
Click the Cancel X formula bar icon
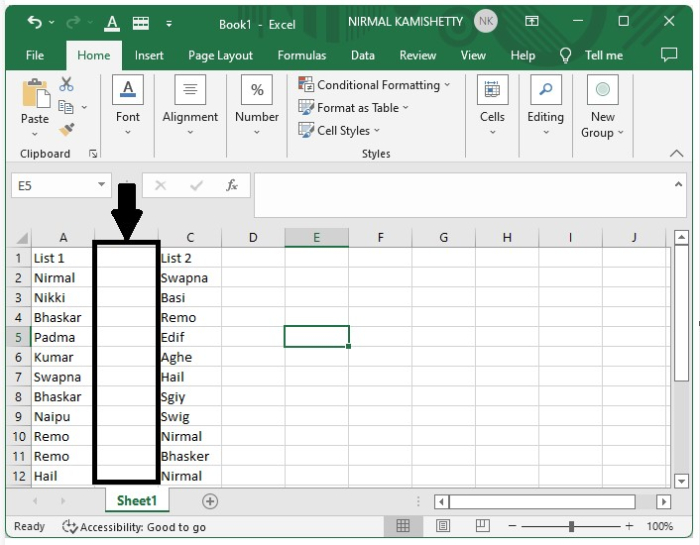coord(160,185)
